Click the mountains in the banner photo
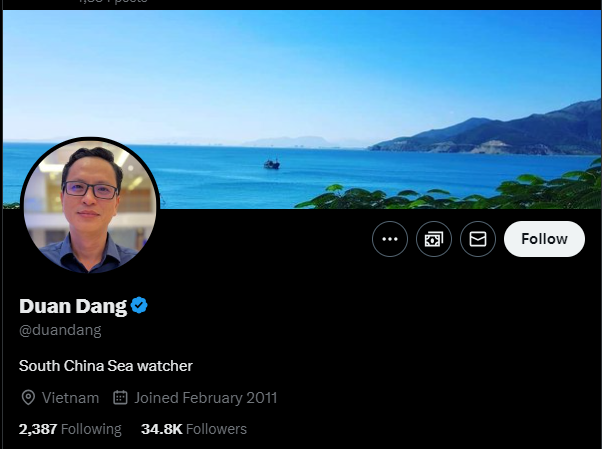This screenshot has width=602, height=449. 486,133
